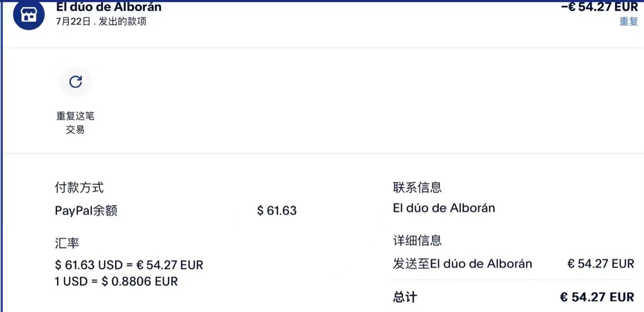Click the 详细信息 section heading
The width and height of the screenshot is (644, 312).
[x=417, y=240]
